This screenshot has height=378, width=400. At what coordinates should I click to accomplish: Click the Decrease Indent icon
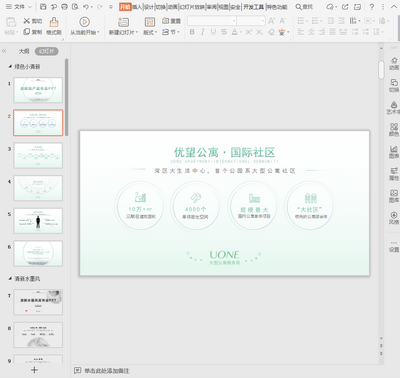(331, 21)
